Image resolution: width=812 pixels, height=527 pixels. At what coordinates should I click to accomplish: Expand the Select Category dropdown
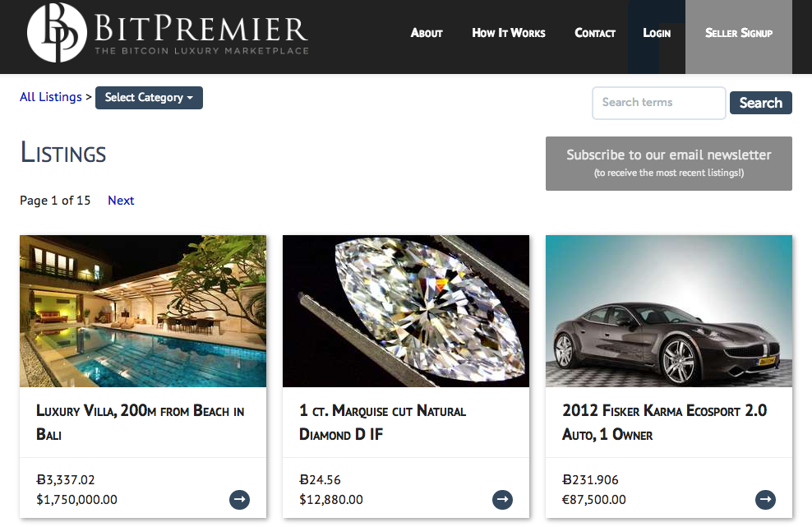point(149,97)
